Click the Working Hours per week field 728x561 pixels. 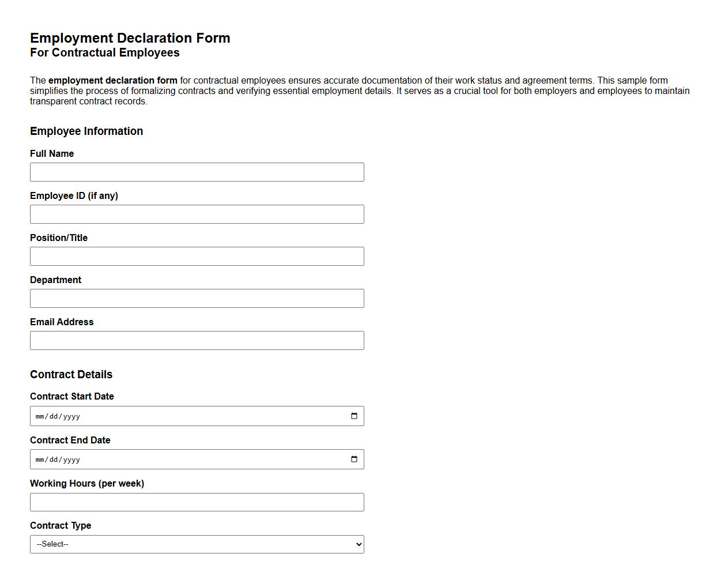pos(197,502)
